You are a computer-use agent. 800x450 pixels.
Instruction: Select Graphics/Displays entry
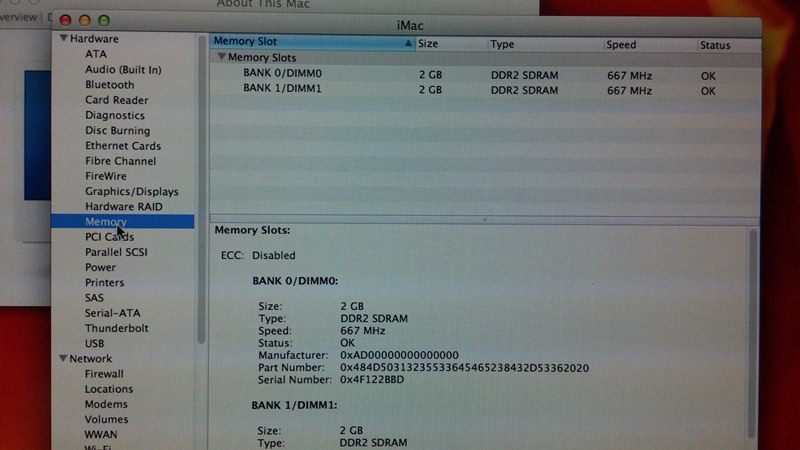132,191
